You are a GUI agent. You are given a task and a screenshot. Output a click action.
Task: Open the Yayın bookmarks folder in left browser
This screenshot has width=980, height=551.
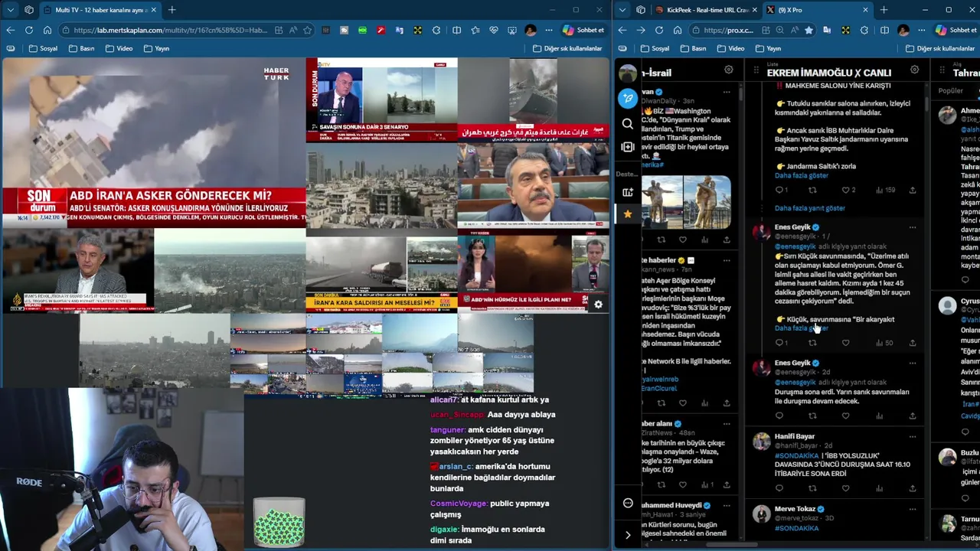155,48
